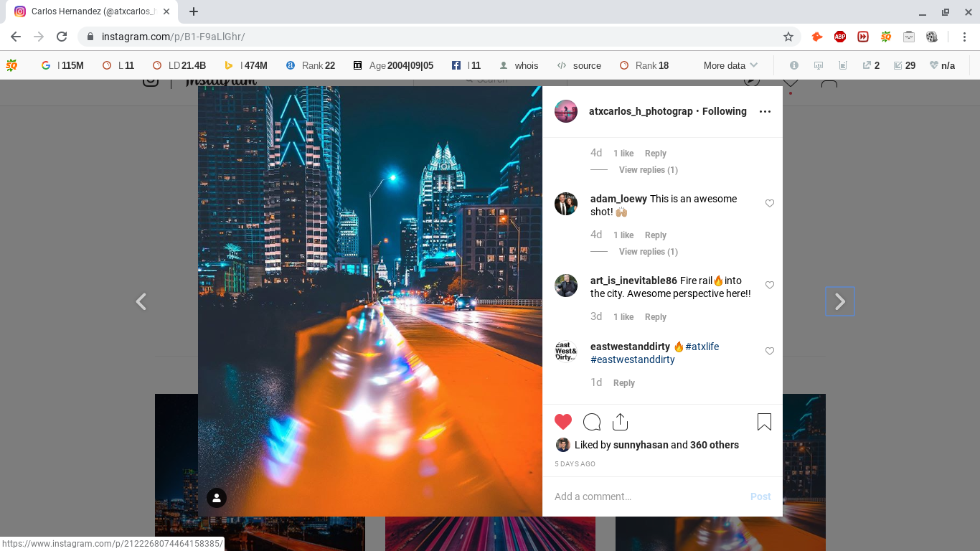Click the n/a heart rate item

pos(942,65)
